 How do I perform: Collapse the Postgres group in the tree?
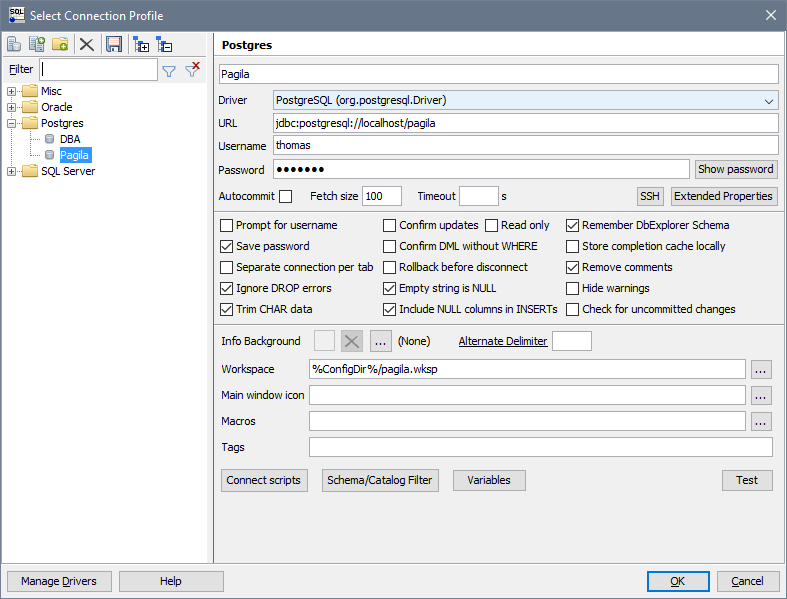(x=12, y=123)
